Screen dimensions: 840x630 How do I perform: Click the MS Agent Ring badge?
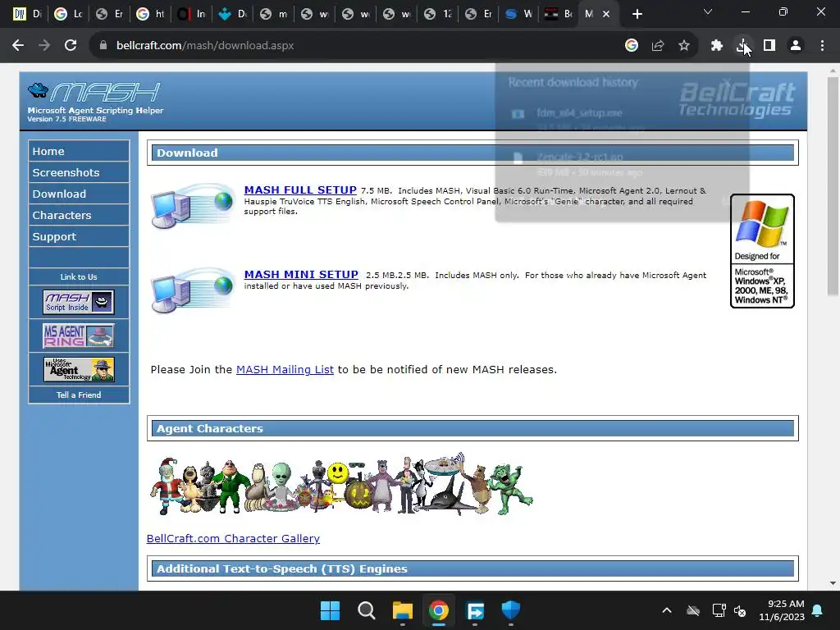coord(79,336)
